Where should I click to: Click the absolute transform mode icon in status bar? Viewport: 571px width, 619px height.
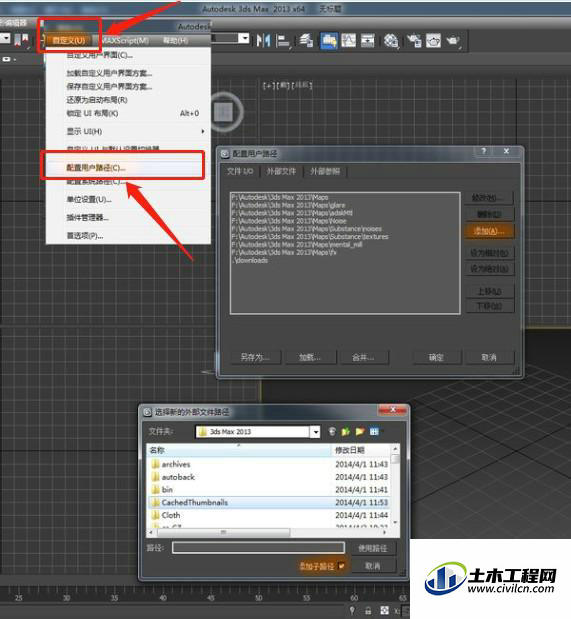pos(384,610)
